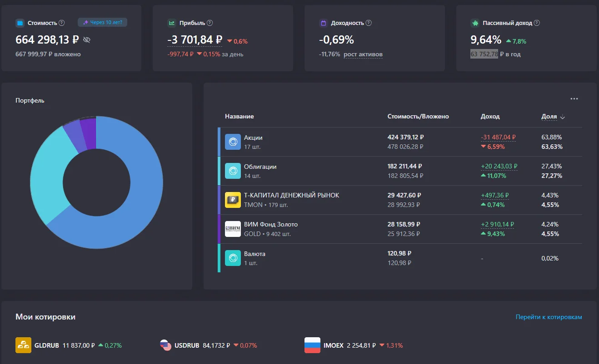Click the IMOEX quote value 2 254,81 ₽
Image resolution: width=599 pixels, height=364 pixels.
tap(361, 345)
